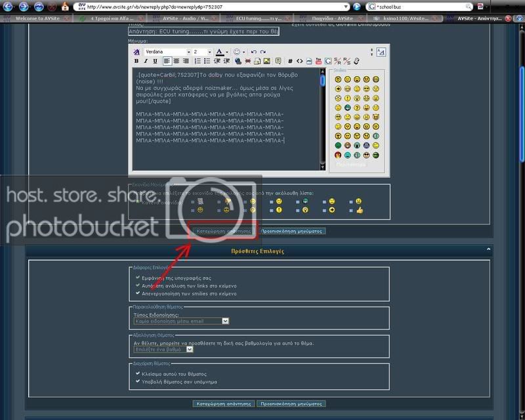Image resolution: width=525 pixels, height=420 pixels.
Task: Select thumbs-up post icon radio button
Action: pyautogui.click(x=351, y=211)
